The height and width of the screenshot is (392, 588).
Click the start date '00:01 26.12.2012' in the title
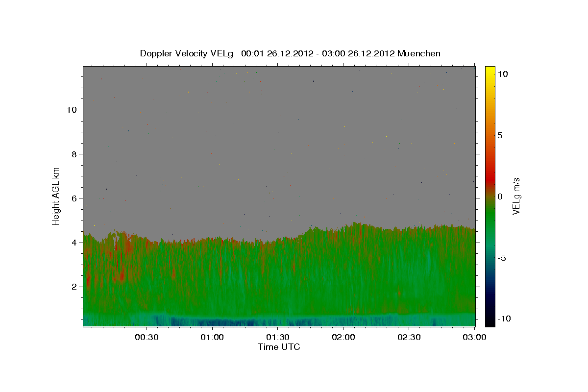click(276, 53)
